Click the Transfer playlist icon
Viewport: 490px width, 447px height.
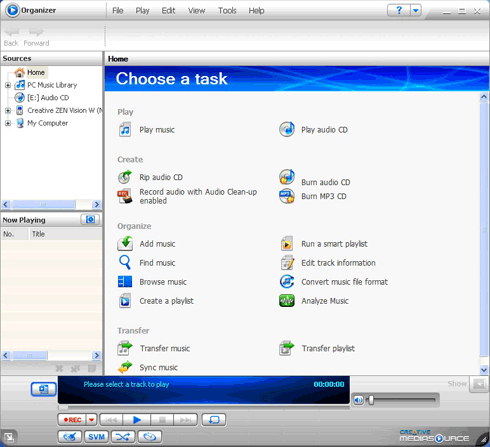pyautogui.click(x=287, y=348)
